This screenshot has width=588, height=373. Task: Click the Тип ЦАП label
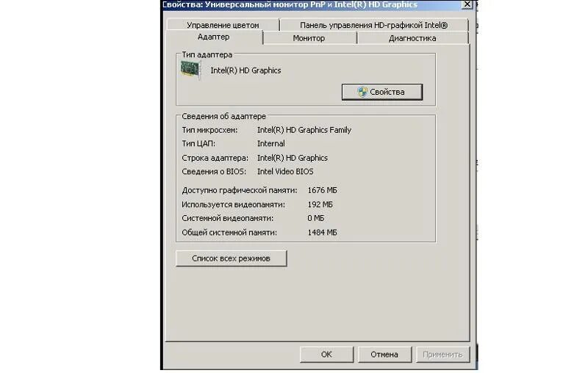coord(198,143)
